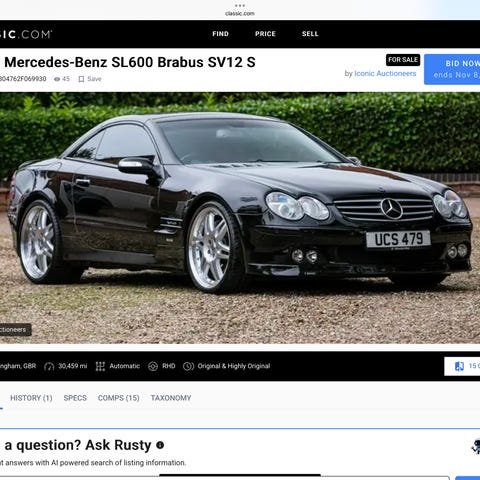Click the 'Original & Highly Original' text
Viewport: 480px width, 480px height.
(234, 366)
